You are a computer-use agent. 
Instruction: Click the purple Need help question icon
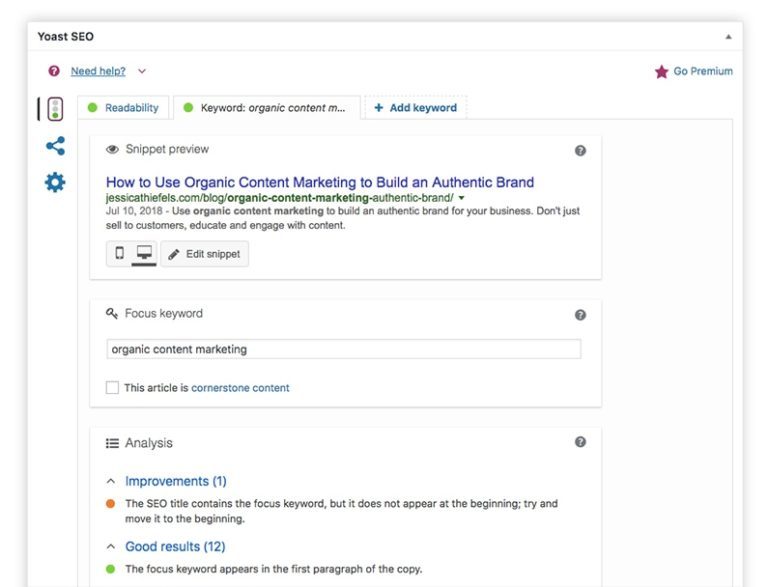tap(54, 71)
